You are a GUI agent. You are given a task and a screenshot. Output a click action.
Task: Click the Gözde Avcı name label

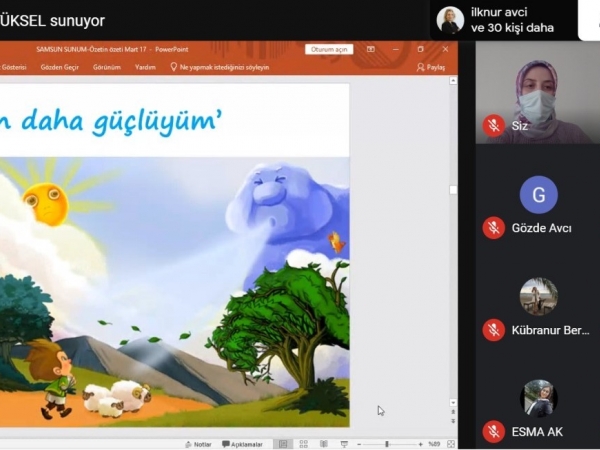(541, 228)
